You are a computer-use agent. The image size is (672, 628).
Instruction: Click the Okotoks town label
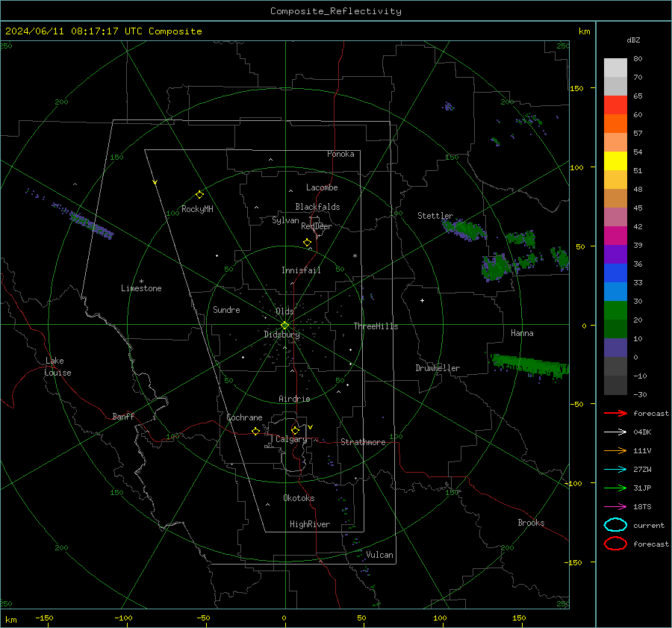299,498
